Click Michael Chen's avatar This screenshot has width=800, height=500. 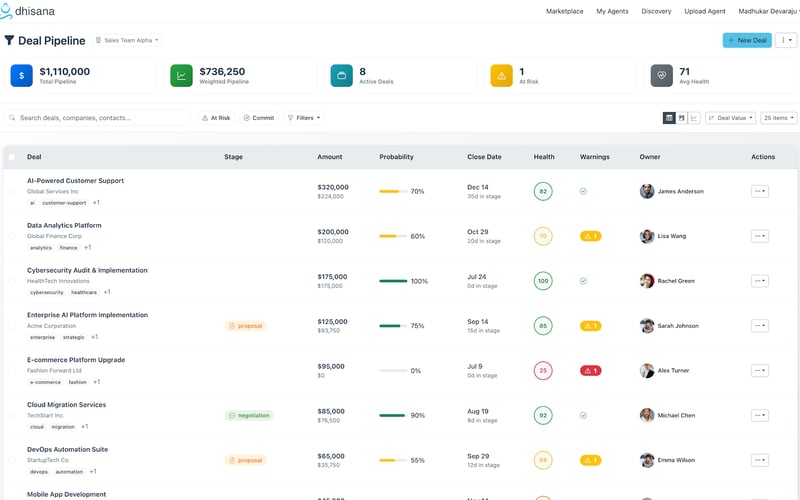click(647, 415)
